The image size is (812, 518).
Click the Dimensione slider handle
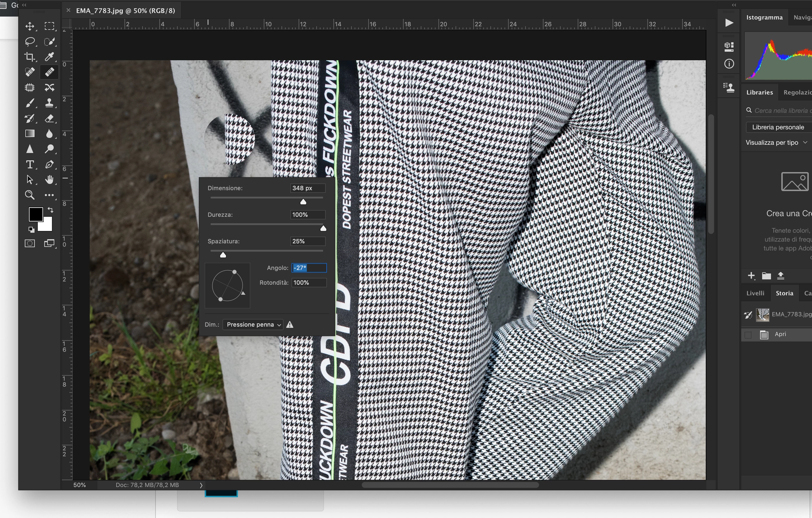(x=303, y=202)
